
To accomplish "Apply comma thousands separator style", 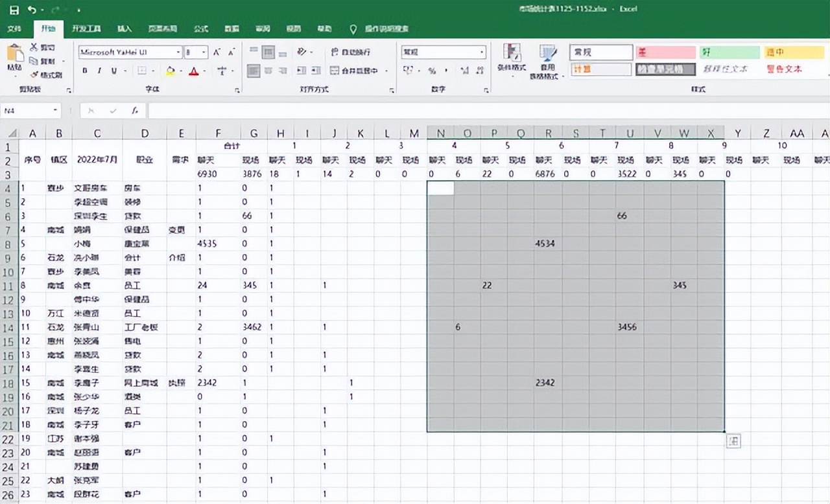I will click(x=447, y=71).
